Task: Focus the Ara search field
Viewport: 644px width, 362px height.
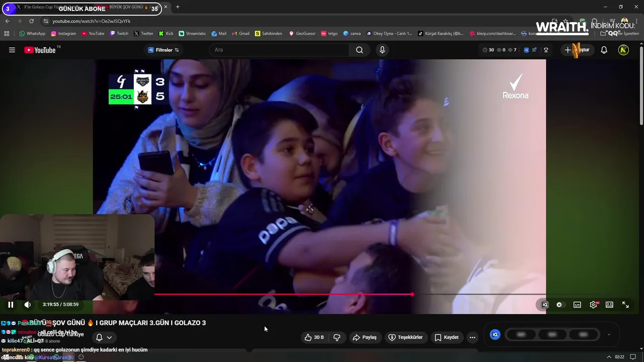Action: (x=279, y=50)
